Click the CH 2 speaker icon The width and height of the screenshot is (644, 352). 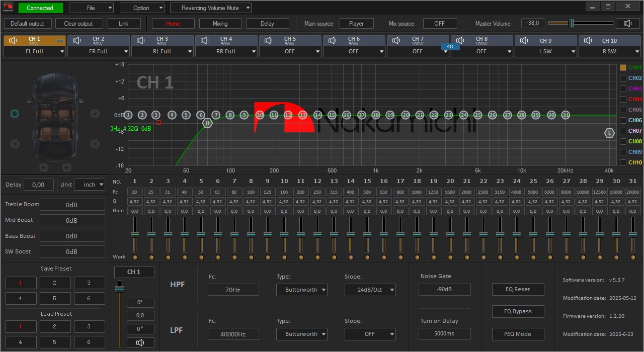[x=77, y=40]
